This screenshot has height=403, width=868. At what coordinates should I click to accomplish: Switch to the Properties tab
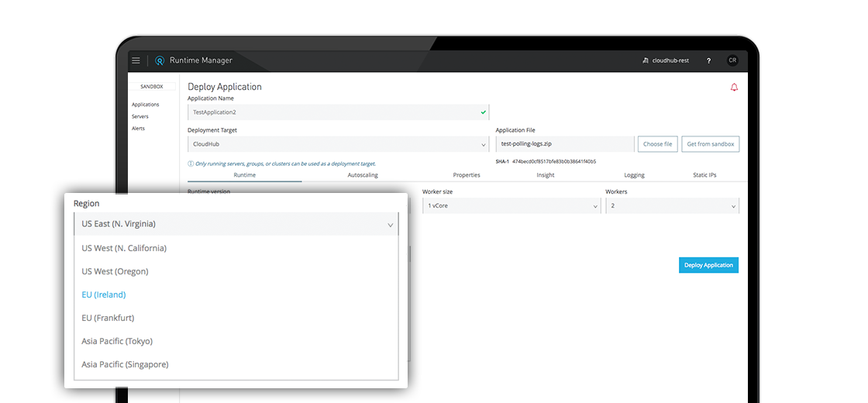pyautogui.click(x=467, y=175)
